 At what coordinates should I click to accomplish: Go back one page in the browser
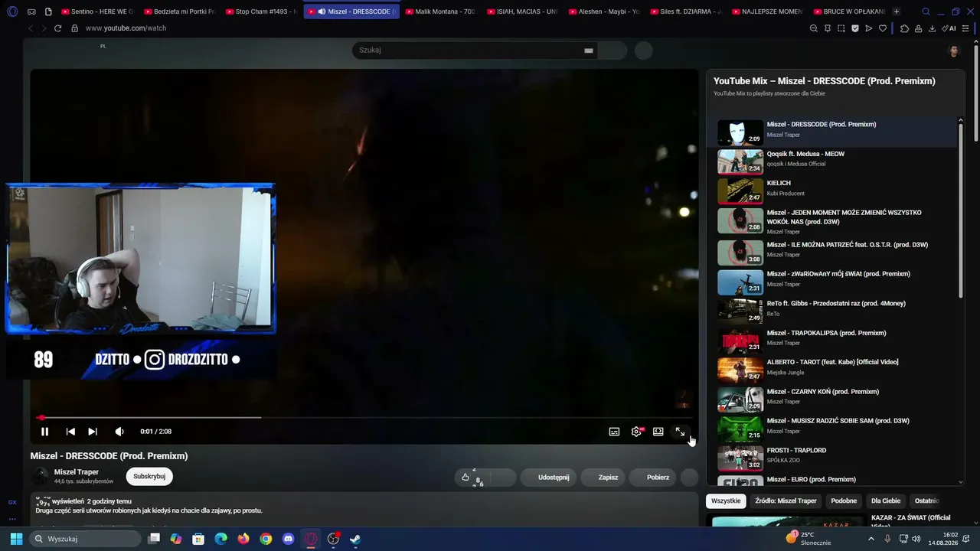tap(31, 28)
